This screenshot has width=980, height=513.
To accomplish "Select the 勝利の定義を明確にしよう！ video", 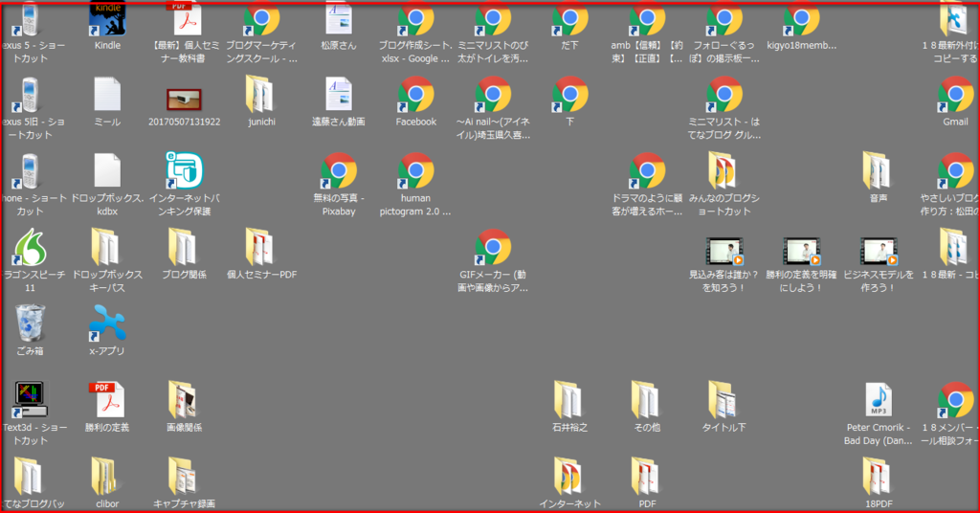I will tap(801, 251).
